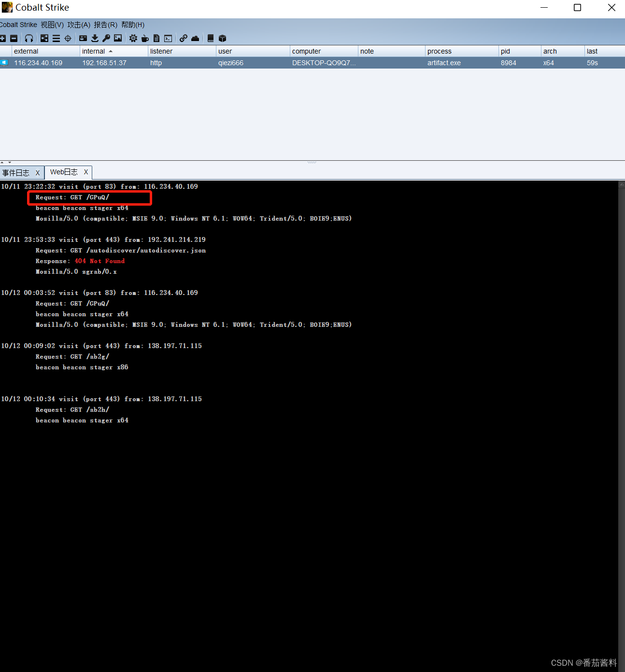Open the 报告(R) menu

(106, 25)
